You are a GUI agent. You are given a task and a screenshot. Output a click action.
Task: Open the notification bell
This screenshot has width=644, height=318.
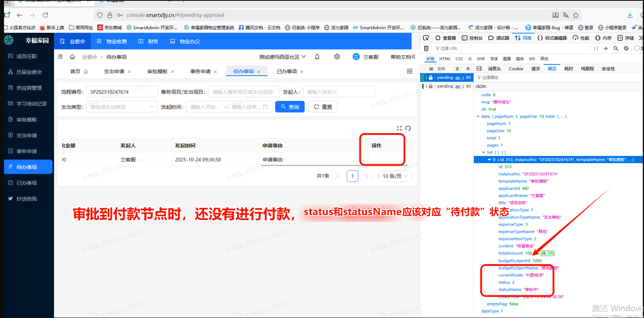[317, 57]
